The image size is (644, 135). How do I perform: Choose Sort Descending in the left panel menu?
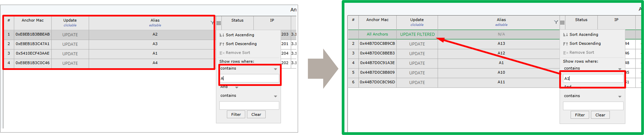tap(241, 44)
